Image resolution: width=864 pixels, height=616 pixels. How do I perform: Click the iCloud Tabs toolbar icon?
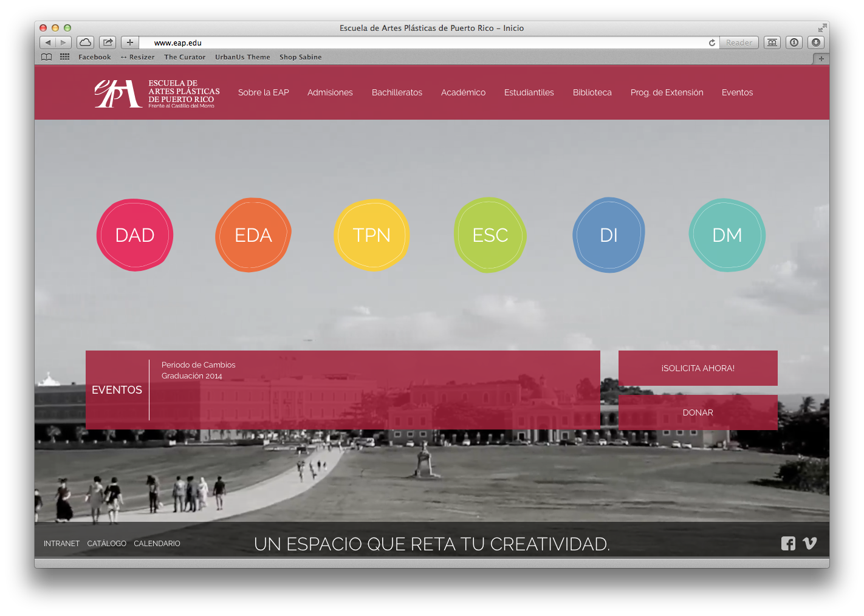(x=86, y=43)
